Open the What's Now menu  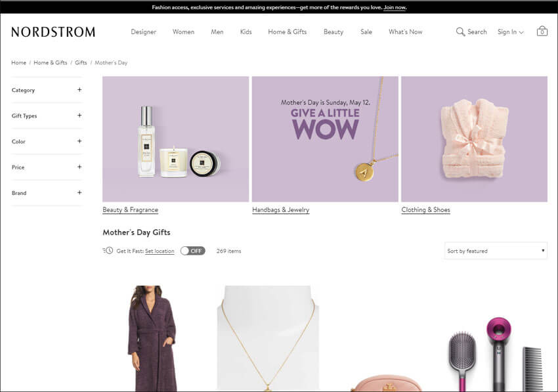[405, 32]
